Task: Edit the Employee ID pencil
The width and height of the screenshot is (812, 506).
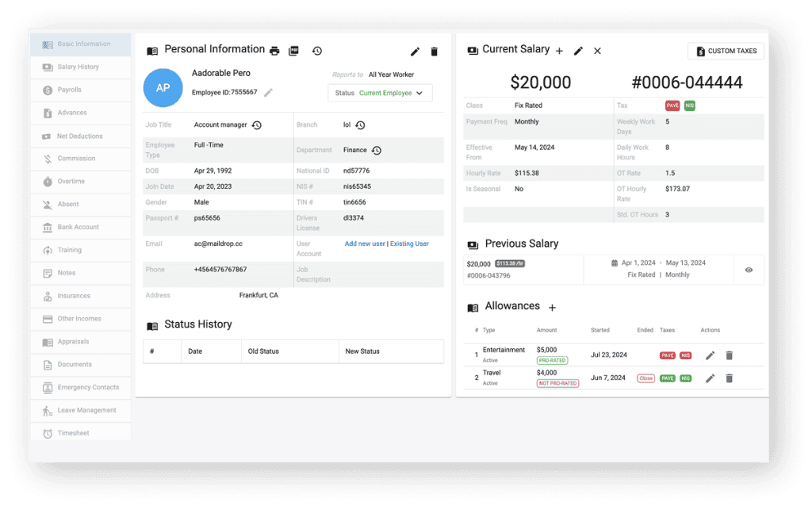Action: 268,93
